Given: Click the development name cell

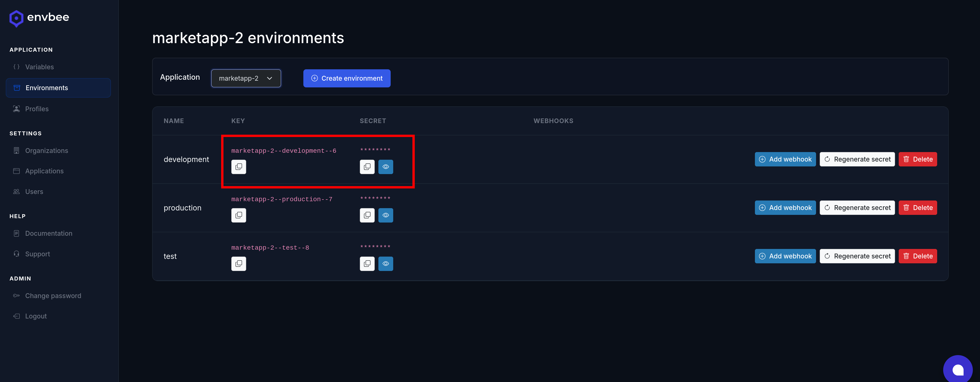Looking at the screenshot, I should click(186, 159).
